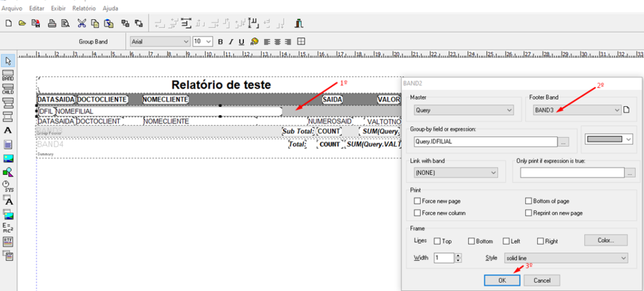The image size is (644, 291).
Task: Click the Print icon in toolbar
Action: [x=50, y=24]
